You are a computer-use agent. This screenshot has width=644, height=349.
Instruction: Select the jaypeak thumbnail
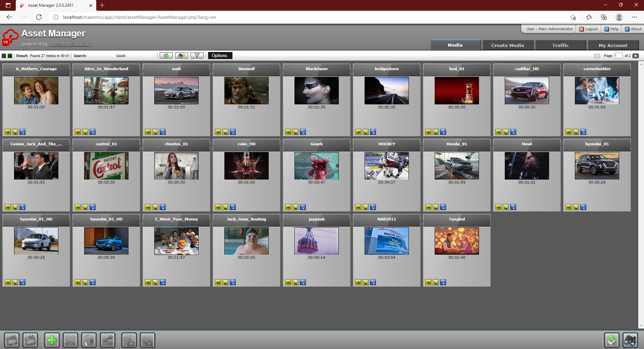pos(317,241)
